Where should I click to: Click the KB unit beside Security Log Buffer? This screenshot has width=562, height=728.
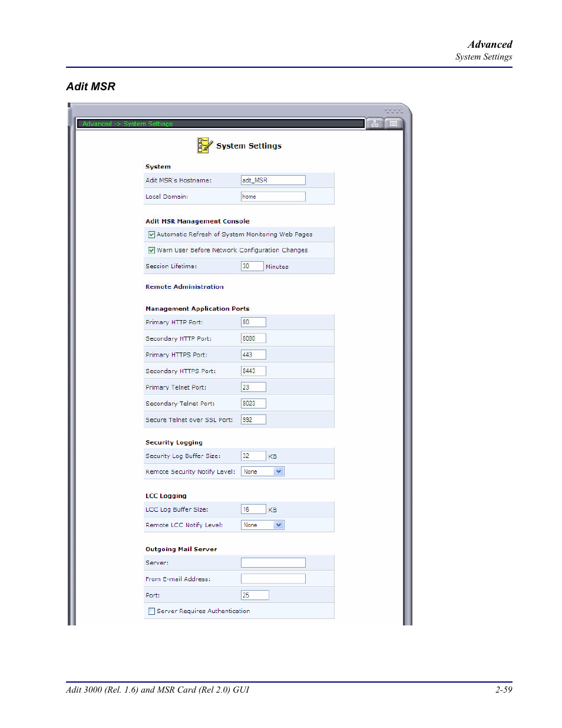pos(272,457)
